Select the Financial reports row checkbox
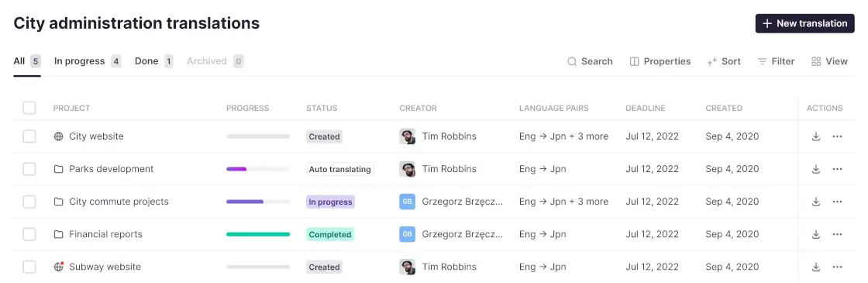 click(29, 234)
